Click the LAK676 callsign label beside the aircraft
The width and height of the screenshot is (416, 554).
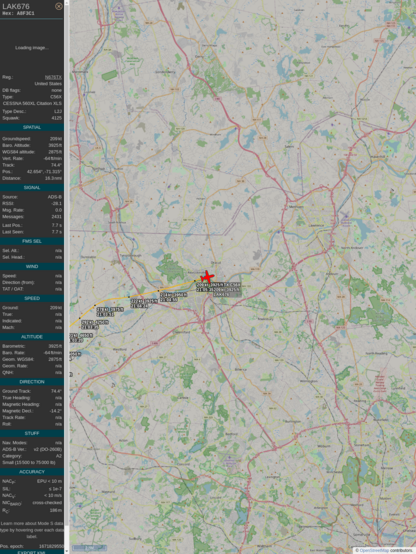point(222,294)
